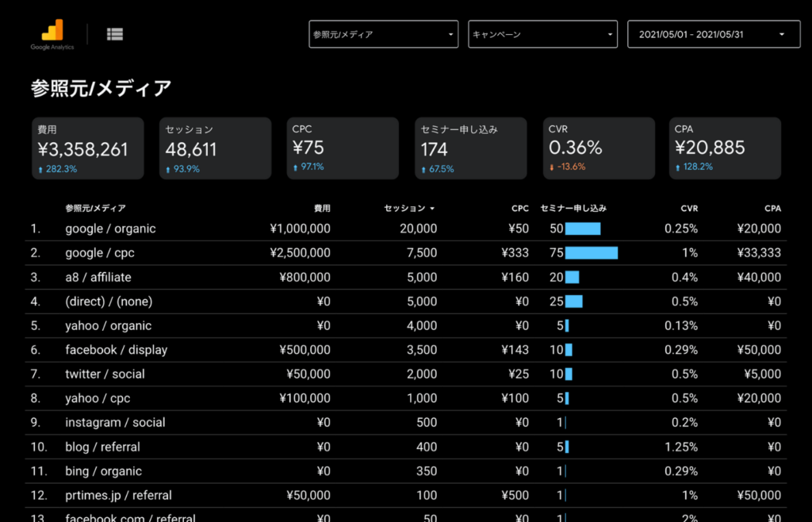Click the blue bar for (direct) / (none)

pyautogui.click(x=574, y=301)
